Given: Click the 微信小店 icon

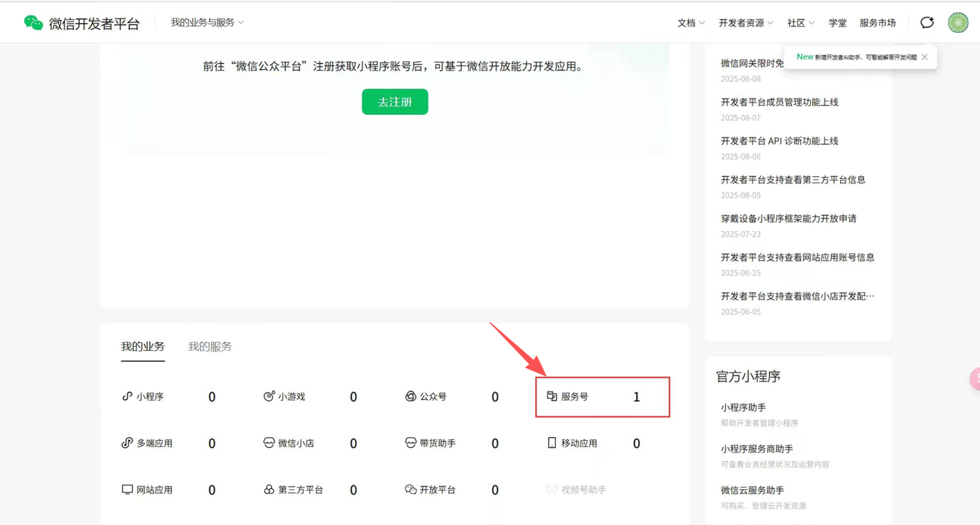Looking at the screenshot, I should [268, 443].
